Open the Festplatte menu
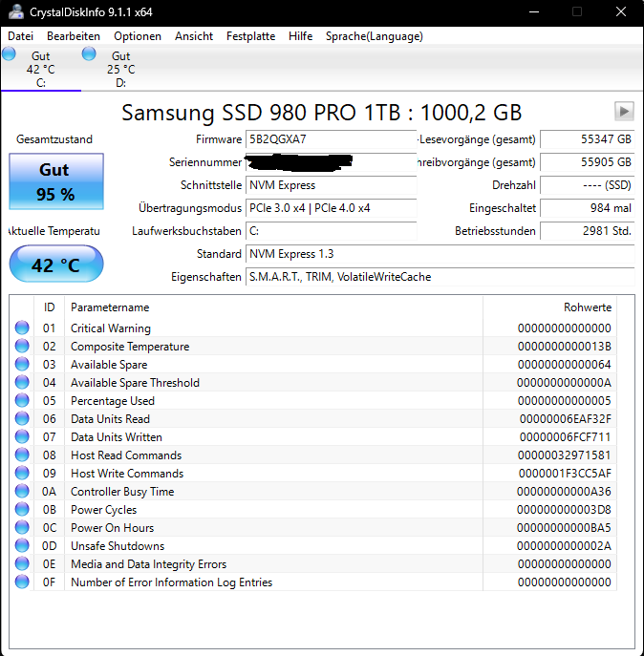644x656 pixels. coord(251,36)
